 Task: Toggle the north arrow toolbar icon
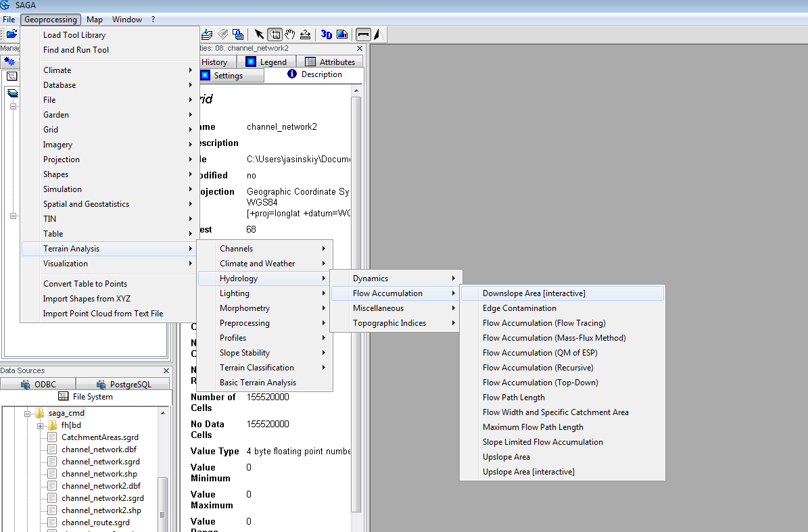click(x=378, y=34)
